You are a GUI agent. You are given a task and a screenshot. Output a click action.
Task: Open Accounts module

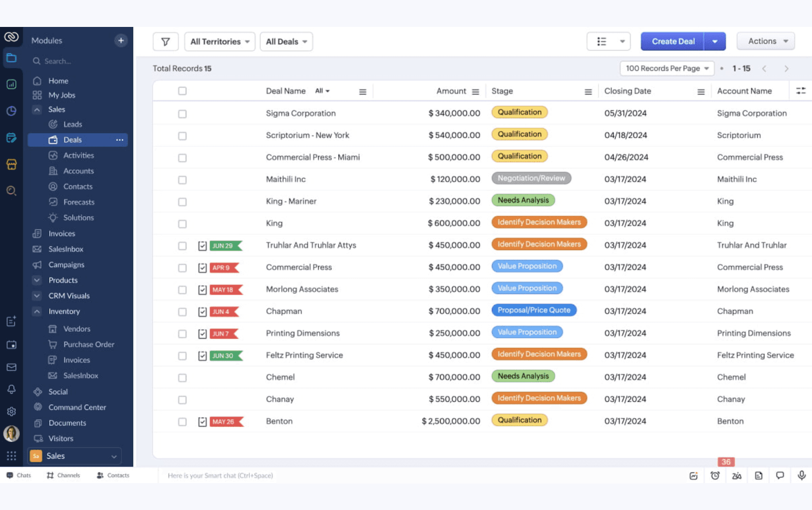71,171
